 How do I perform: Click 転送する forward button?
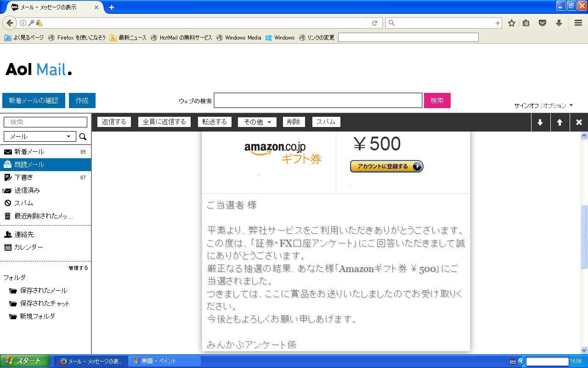(x=215, y=122)
